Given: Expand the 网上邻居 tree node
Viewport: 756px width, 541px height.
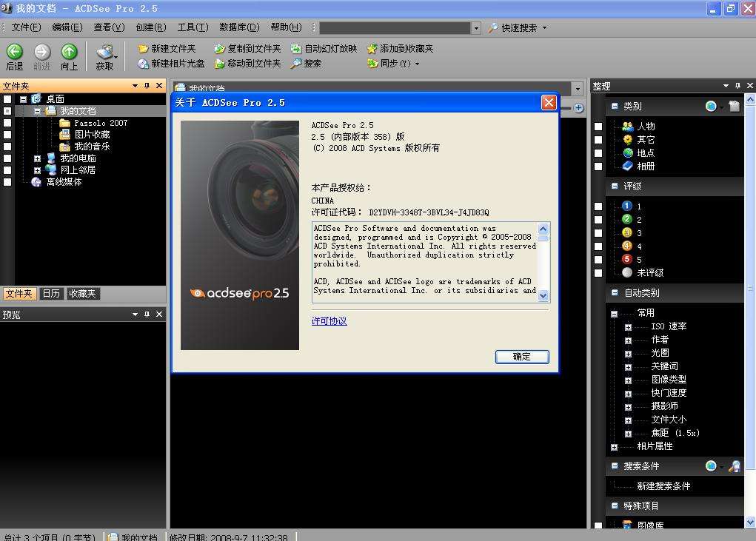Looking at the screenshot, I should tap(37, 170).
